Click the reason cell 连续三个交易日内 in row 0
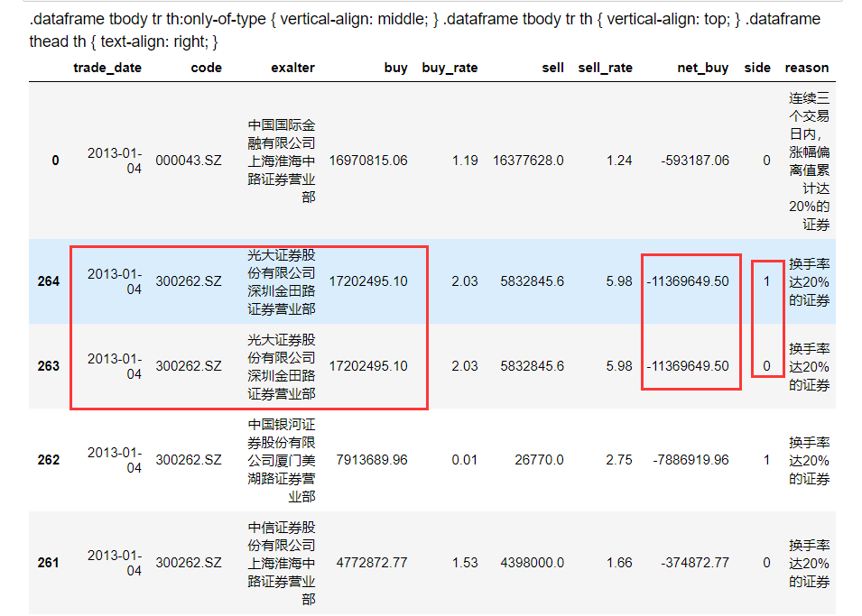862x616 pixels. coord(810,161)
